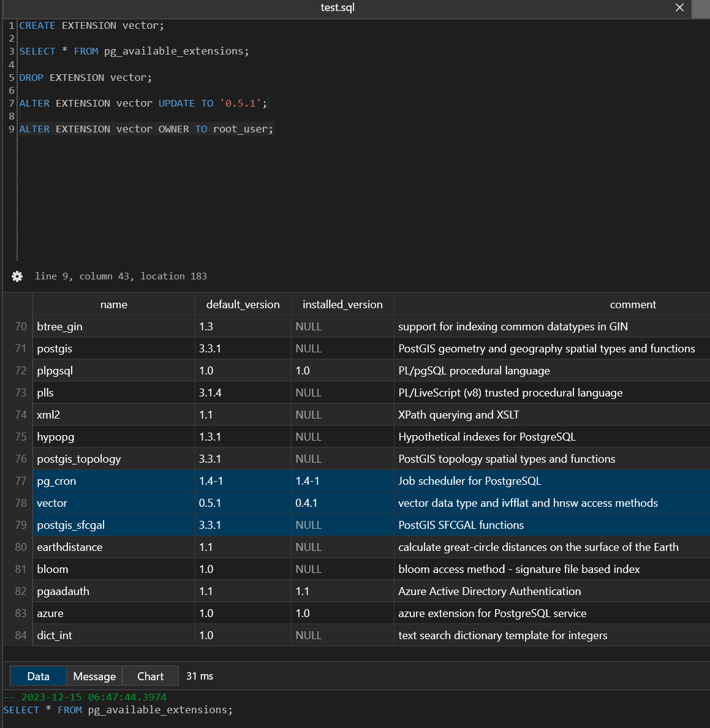This screenshot has width=710, height=728.
Task: Click the comment column header
Action: (633, 304)
